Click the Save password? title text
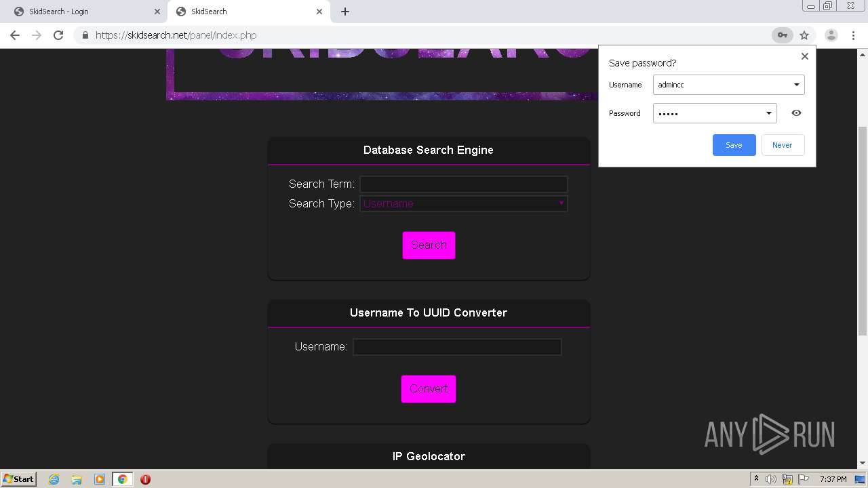Screen dimensions: 868x488 [x=642, y=63]
